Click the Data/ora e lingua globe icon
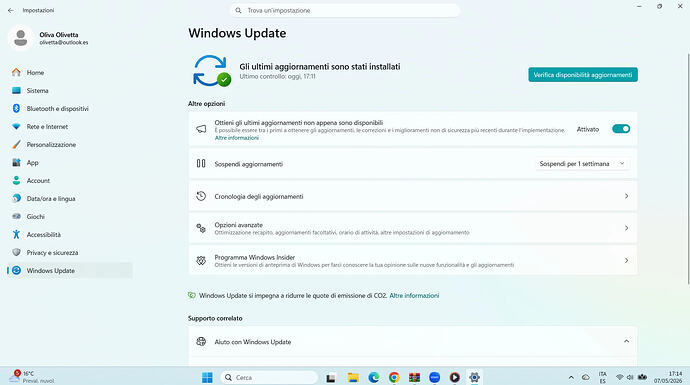690x385 pixels. coord(16,198)
